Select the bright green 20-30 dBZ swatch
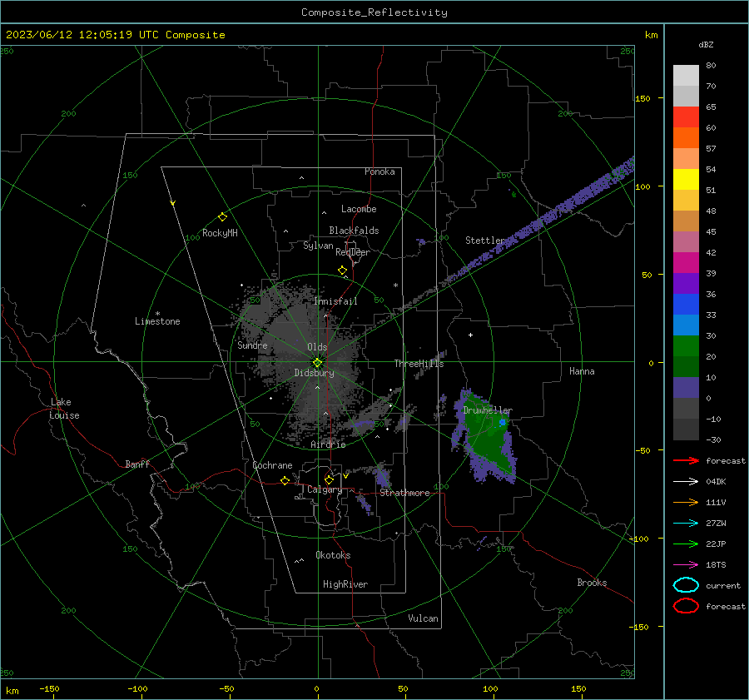The image size is (749, 700). pyautogui.click(x=686, y=346)
